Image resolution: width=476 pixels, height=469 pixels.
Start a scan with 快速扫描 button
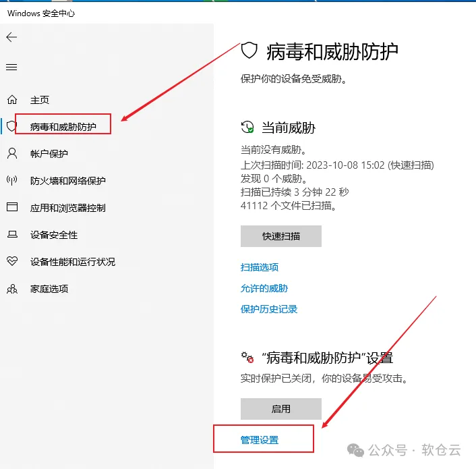coord(280,236)
